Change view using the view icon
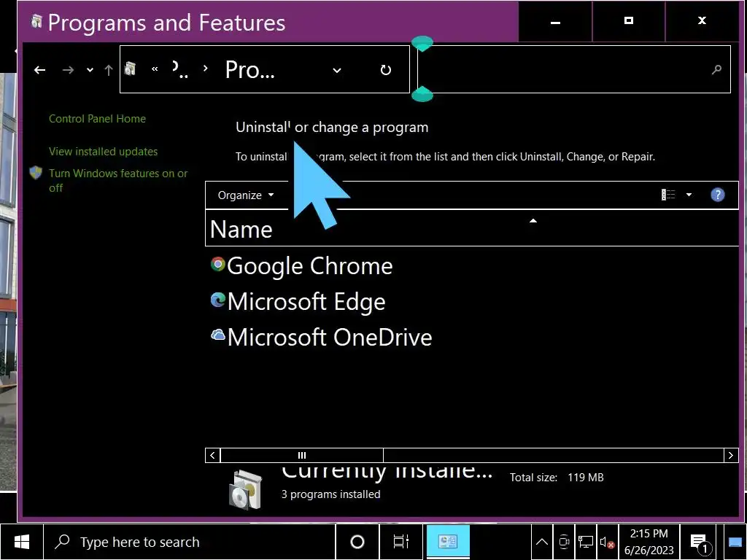Screen dimensions: 747x560 click(x=668, y=194)
